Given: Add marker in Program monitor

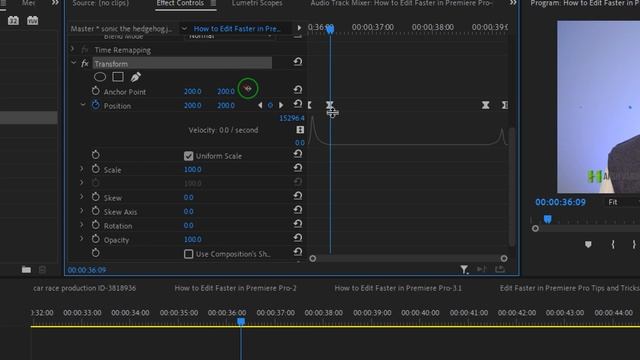Looking at the screenshot, I should tap(588, 244).
